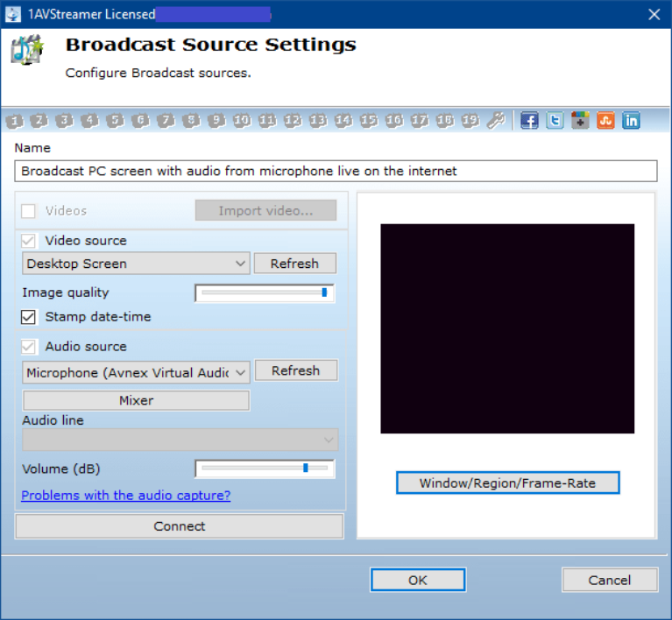672x620 pixels.
Task: Select preset number 10 icon
Action: click(x=242, y=121)
